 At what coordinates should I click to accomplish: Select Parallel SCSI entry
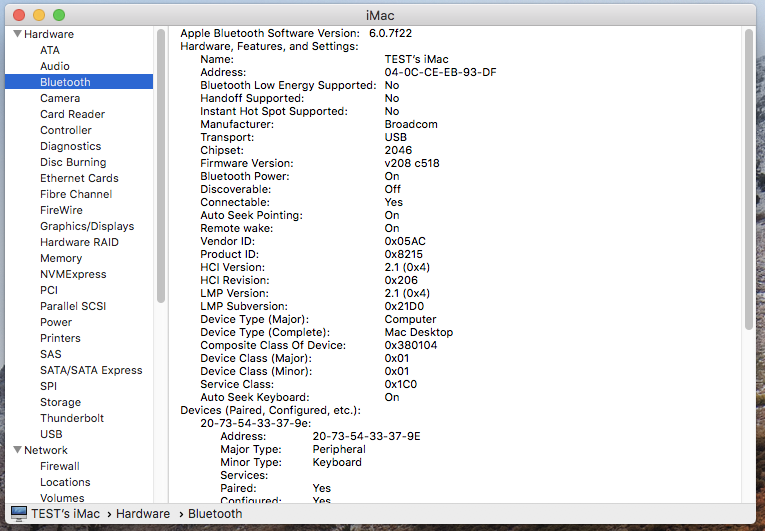click(x=73, y=306)
